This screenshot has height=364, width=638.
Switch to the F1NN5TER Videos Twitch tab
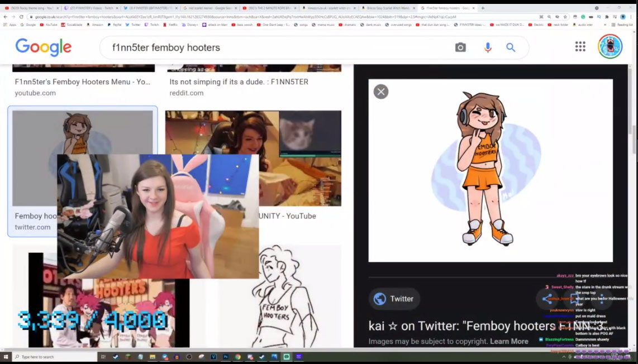coord(91,8)
